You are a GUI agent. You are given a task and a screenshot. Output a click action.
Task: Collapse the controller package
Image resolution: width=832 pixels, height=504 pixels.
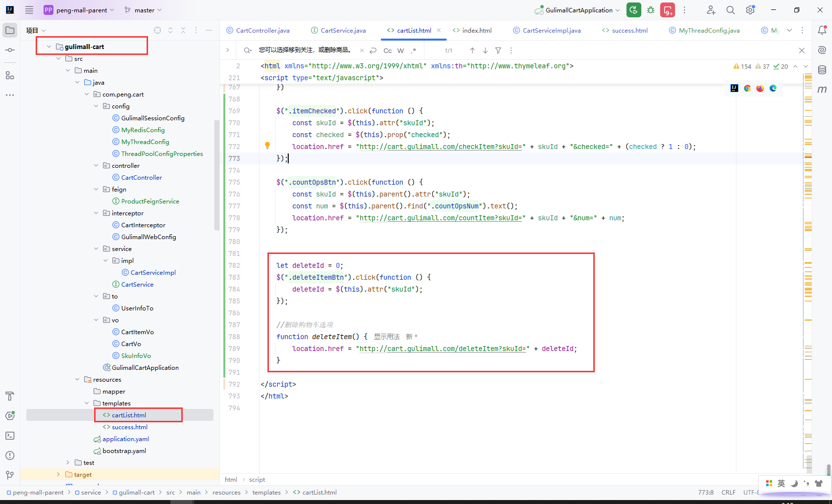pos(96,165)
